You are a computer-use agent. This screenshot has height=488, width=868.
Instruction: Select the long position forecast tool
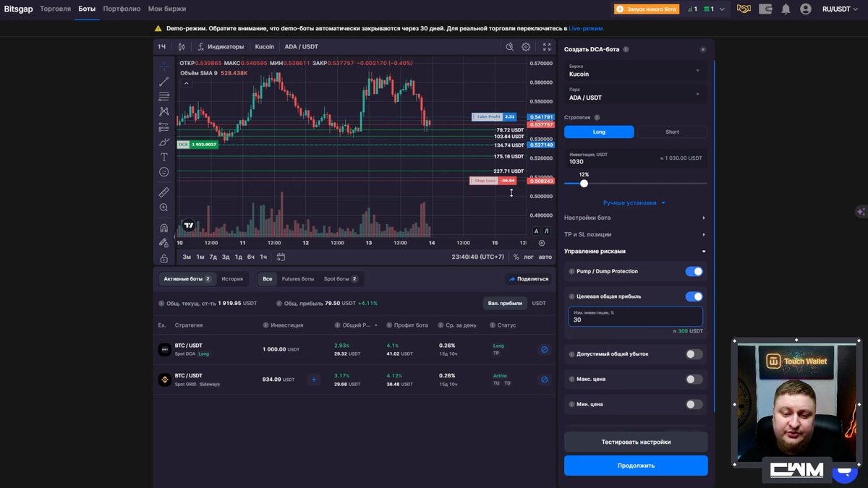(164, 127)
